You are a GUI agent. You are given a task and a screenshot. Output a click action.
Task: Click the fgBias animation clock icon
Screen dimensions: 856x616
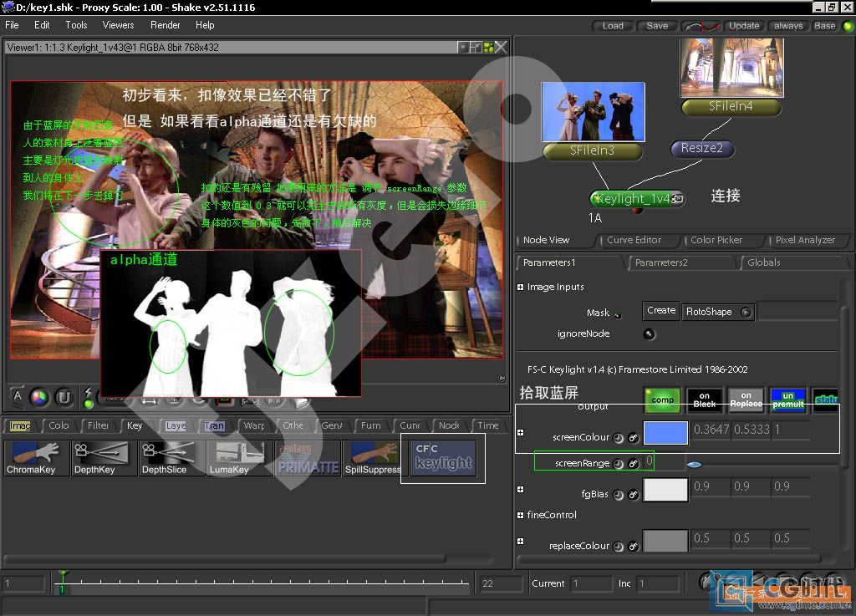tap(619, 495)
